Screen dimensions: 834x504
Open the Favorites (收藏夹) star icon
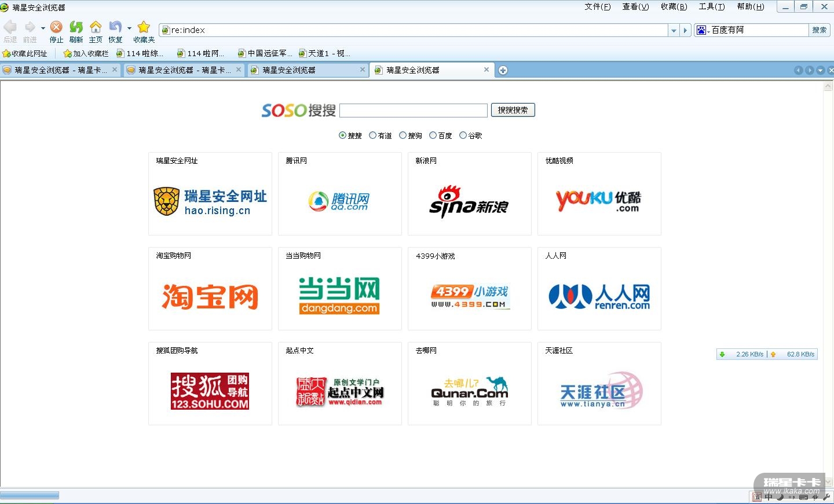144,27
